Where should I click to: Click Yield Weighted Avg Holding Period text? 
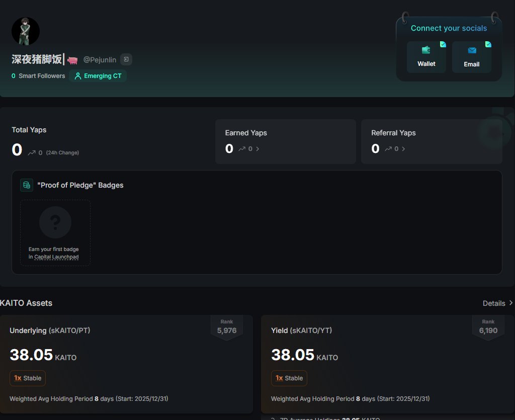pyautogui.click(x=350, y=399)
